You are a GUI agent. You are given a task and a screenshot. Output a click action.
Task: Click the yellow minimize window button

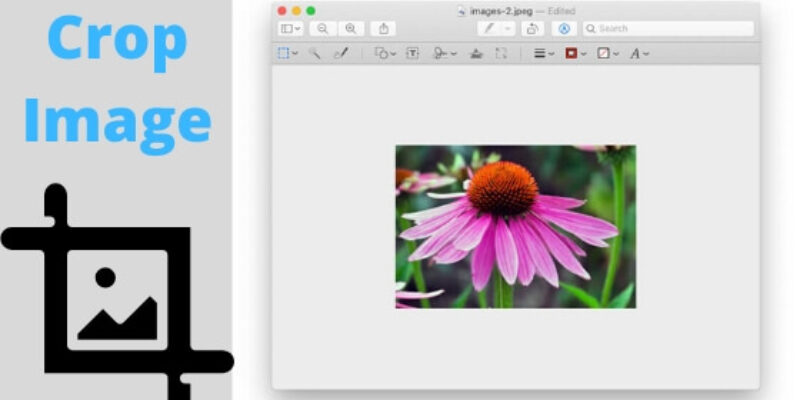[x=296, y=11]
